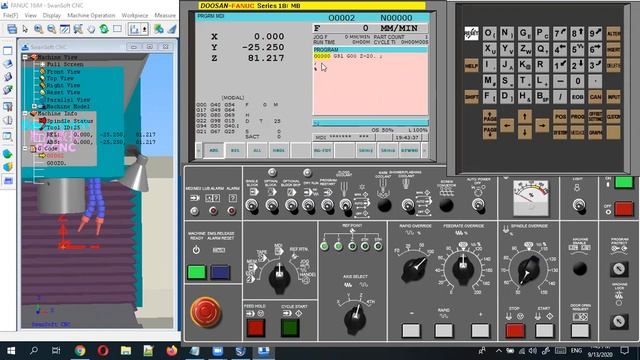Collapse the Machine Info tree node
Image resolution: width=640 pixels, height=360 pixels.
point(25,113)
